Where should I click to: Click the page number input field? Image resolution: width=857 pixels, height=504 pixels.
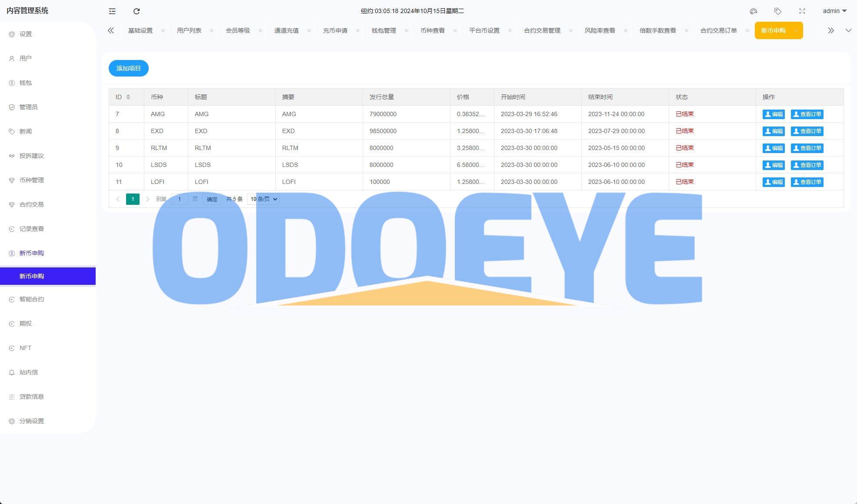pyautogui.click(x=180, y=199)
